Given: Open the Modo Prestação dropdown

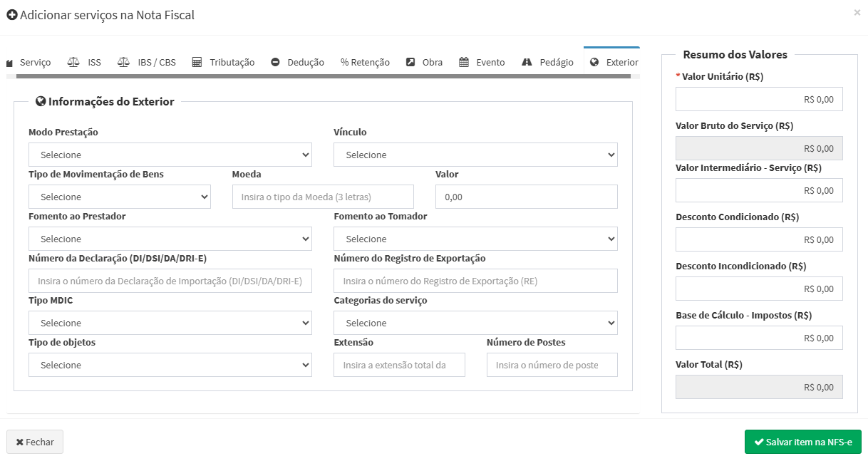Looking at the screenshot, I should click(x=170, y=155).
